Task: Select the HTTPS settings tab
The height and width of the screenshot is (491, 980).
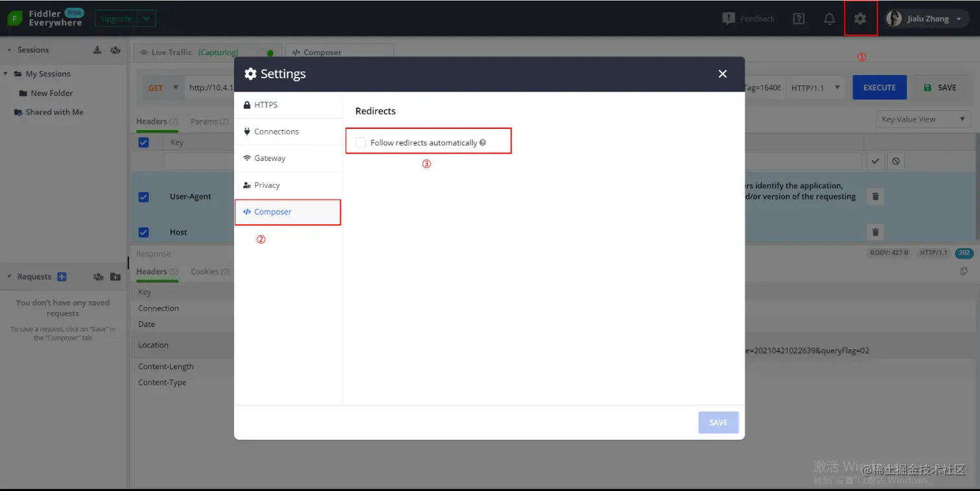Action: [x=288, y=105]
